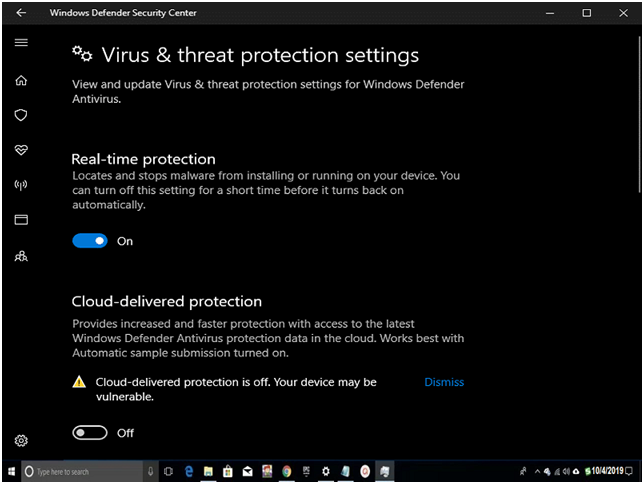Turn on Cloud-delivered protection toggle

click(x=90, y=433)
